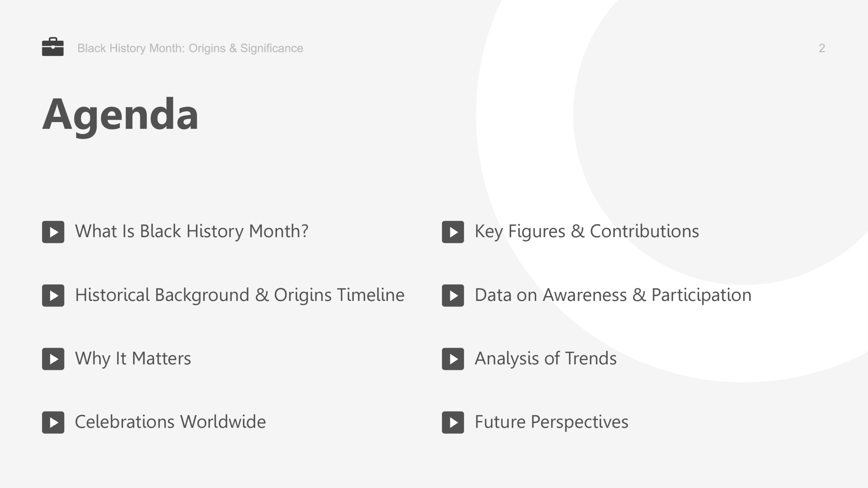Click the play icon beside "Key Figures & Contributions"
This screenshot has height=488, width=868.
(453, 232)
